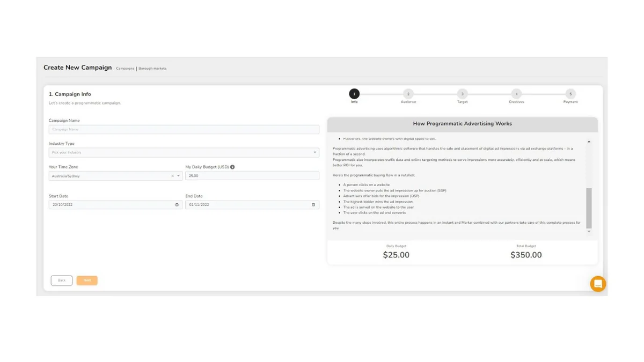Click the Back button

point(62,280)
